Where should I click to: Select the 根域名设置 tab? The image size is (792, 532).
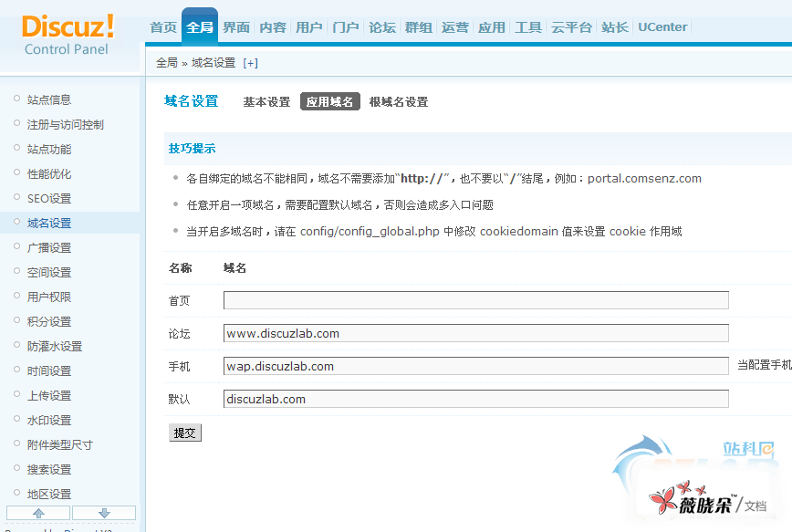click(x=399, y=102)
